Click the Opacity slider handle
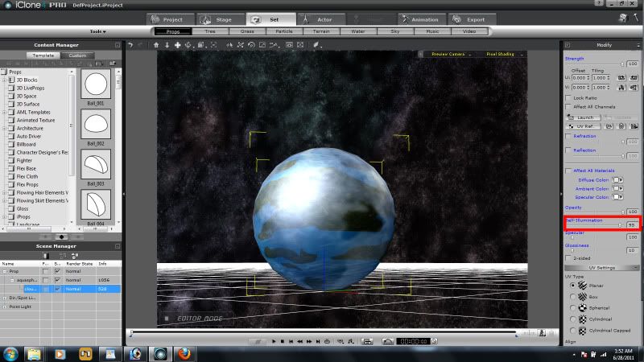Screen dimensions: 644x362 point(622,212)
